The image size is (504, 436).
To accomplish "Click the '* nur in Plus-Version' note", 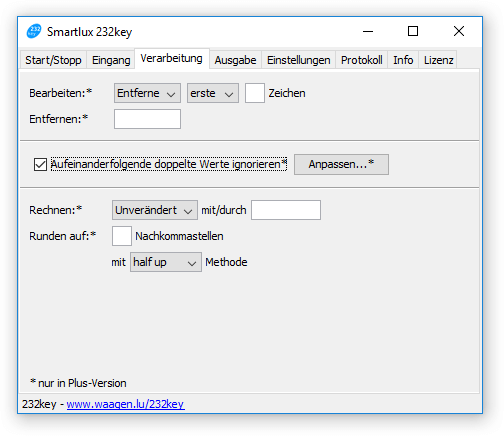I will coord(78,383).
